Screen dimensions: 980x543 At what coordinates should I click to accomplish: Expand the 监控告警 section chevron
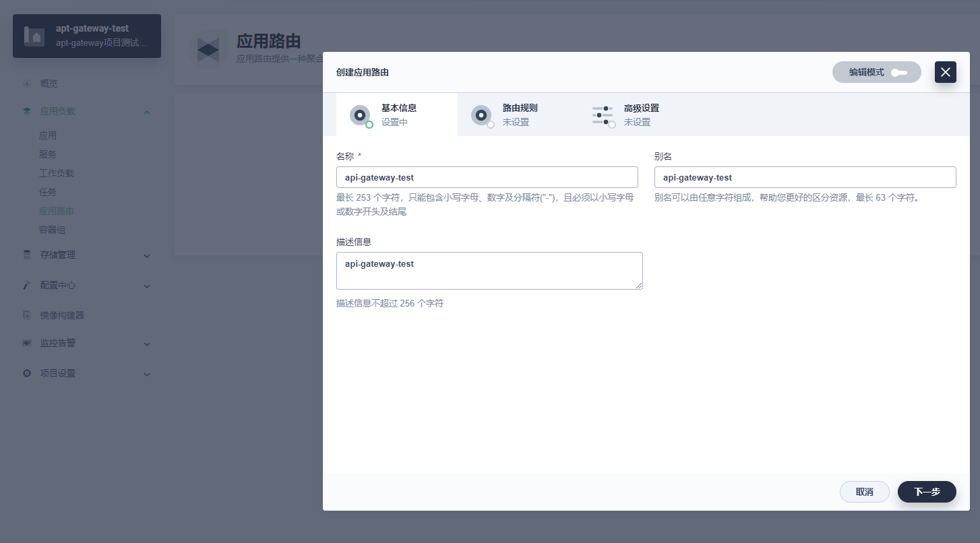147,344
